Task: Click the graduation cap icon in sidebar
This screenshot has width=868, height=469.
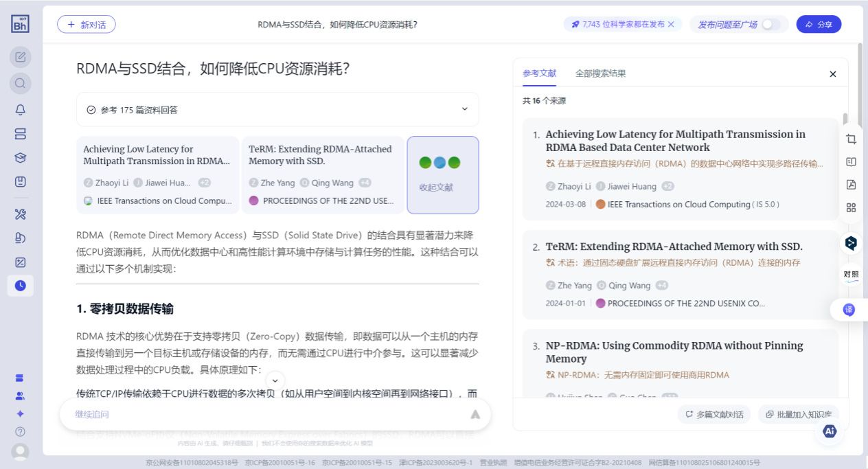Action: point(21,158)
